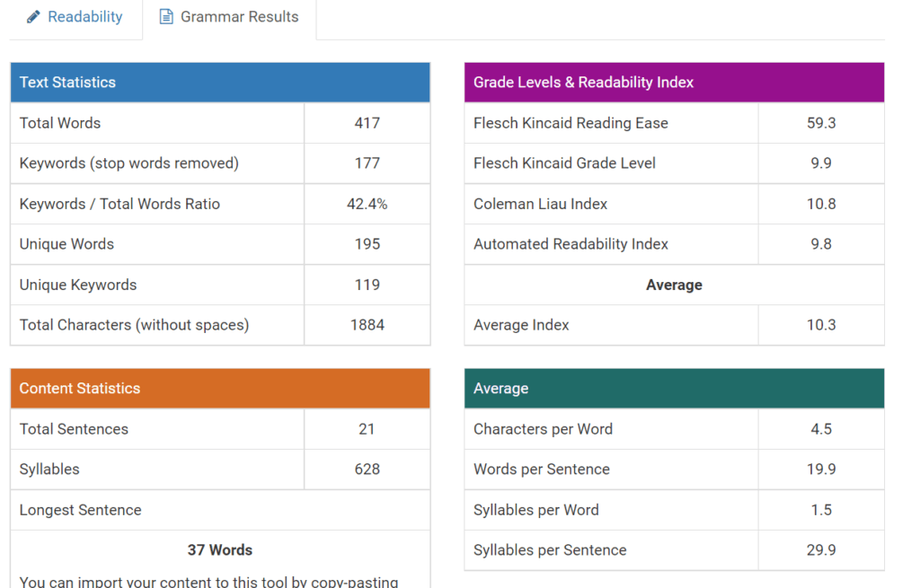The height and width of the screenshot is (588, 920).
Task: Select the Words per Sentence row label
Action: click(541, 470)
